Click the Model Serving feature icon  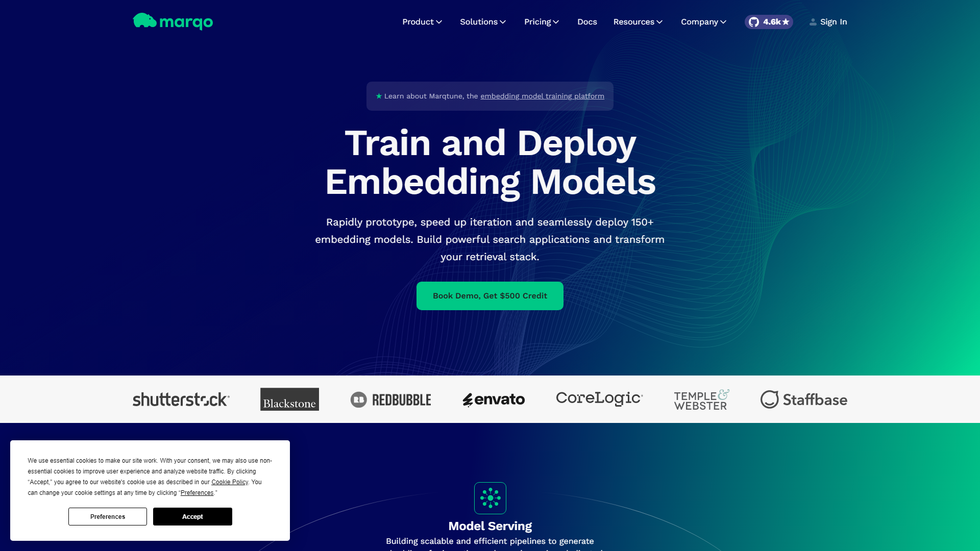click(489, 498)
